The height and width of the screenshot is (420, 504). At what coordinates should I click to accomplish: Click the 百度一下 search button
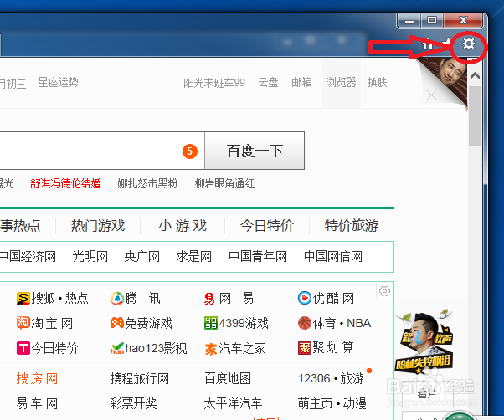255,151
